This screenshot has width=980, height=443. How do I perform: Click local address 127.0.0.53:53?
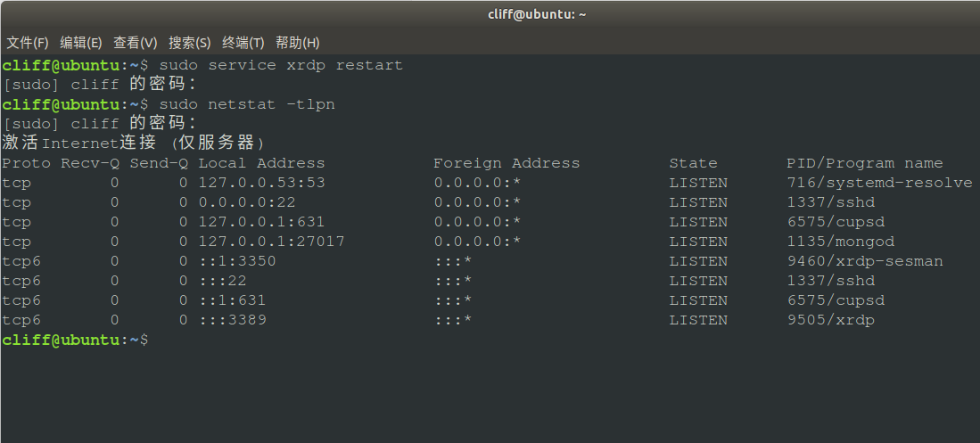pyautogui.click(x=262, y=183)
